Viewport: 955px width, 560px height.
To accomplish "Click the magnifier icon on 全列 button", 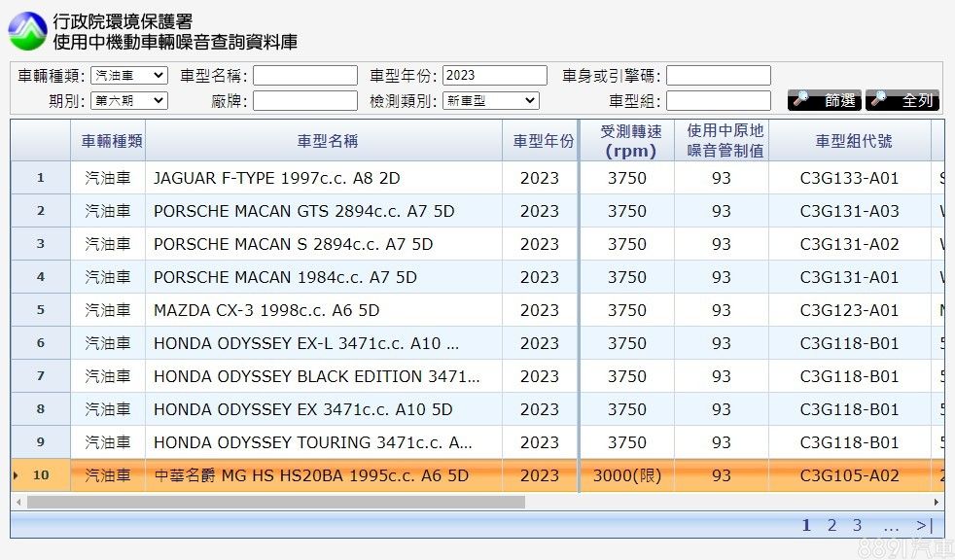I will point(879,100).
